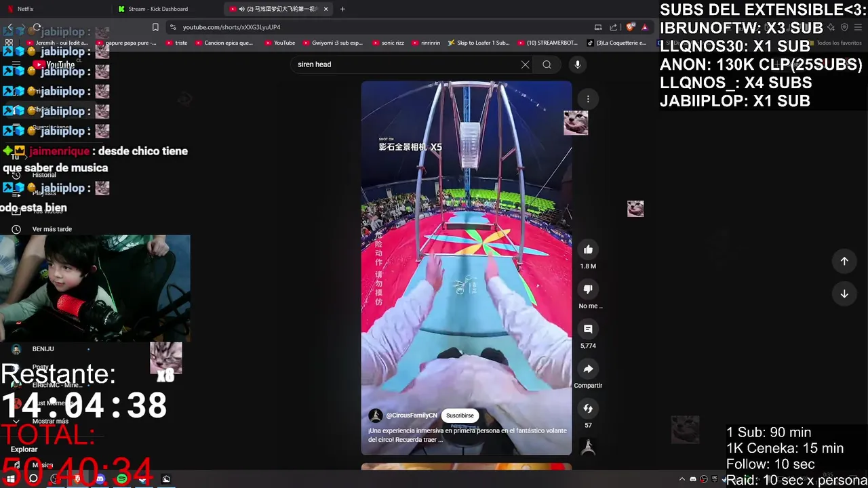Go to the next Short arrow
The image size is (868, 488).
[844, 293]
